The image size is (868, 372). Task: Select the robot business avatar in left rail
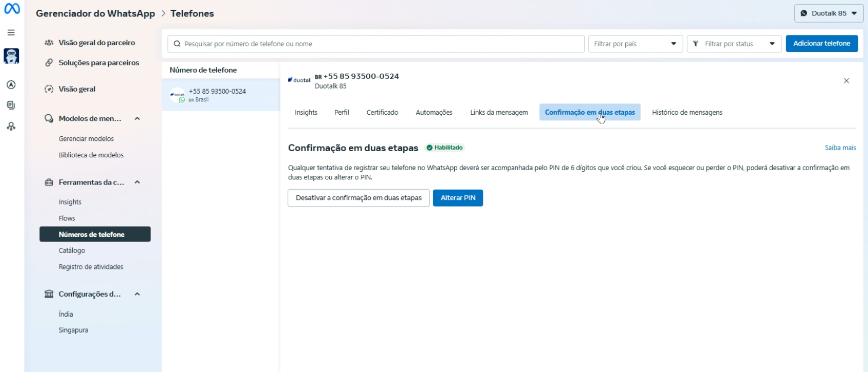pos(11,56)
